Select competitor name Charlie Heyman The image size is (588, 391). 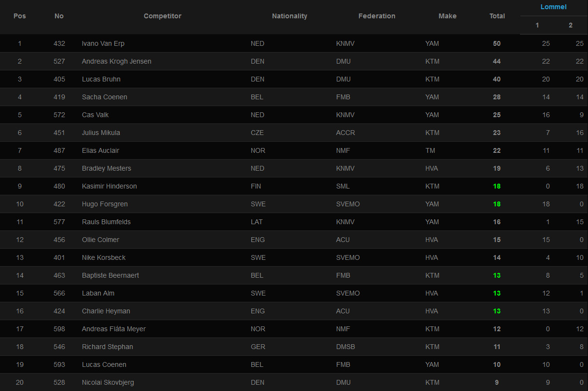[106, 311]
